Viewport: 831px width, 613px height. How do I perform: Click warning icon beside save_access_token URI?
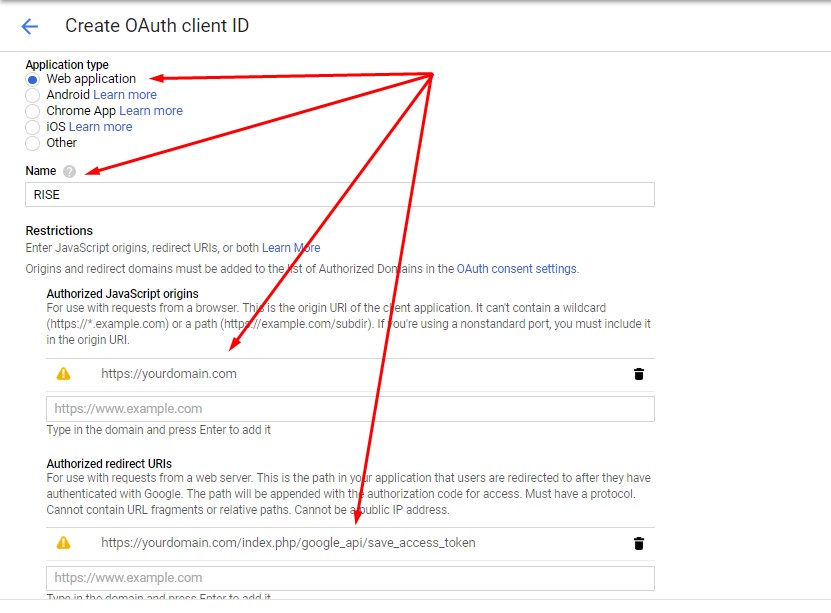(x=64, y=543)
